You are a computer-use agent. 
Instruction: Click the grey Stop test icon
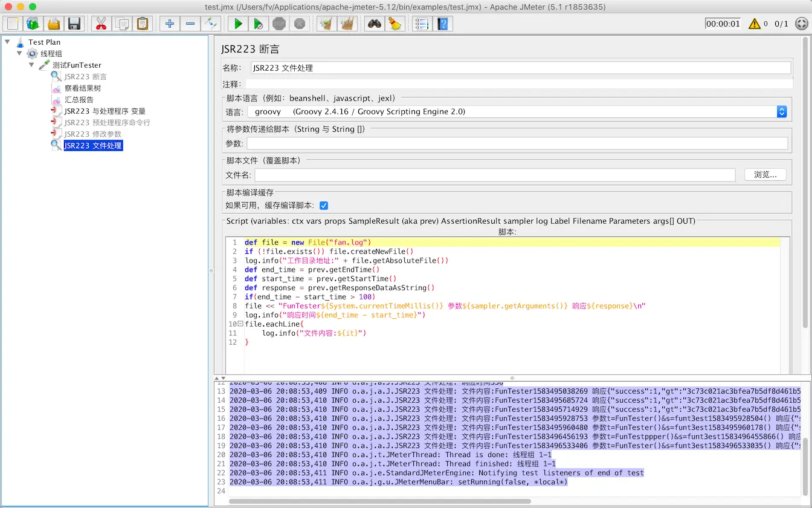(279, 24)
